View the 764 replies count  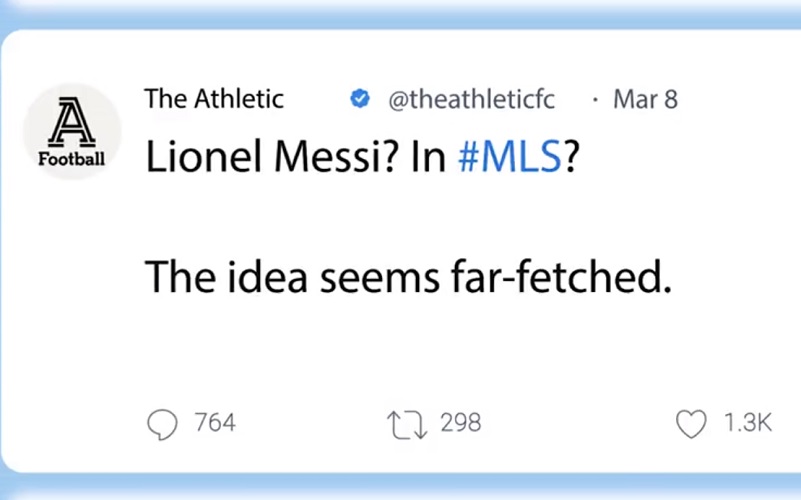point(215,424)
